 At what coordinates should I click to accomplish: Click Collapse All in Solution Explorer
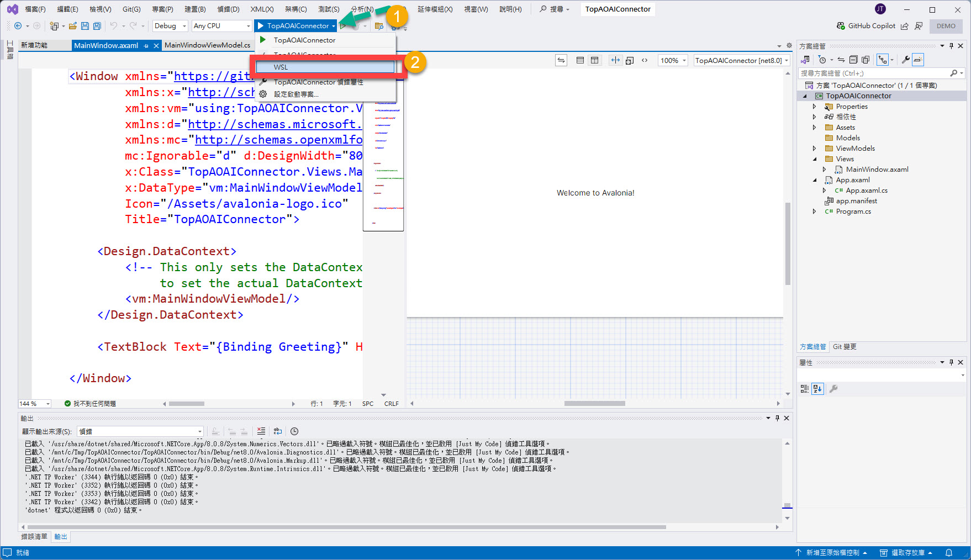coord(853,60)
